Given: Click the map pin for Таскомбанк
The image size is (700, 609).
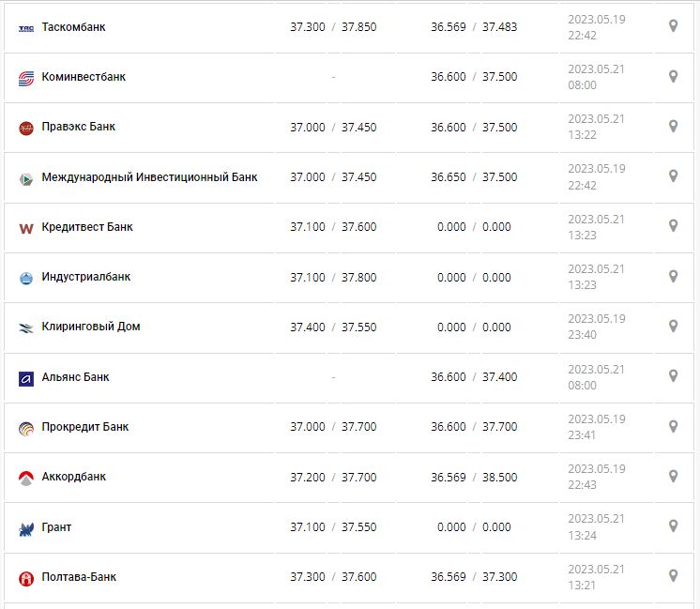Looking at the screenshot, I should [x=673, y=26].
